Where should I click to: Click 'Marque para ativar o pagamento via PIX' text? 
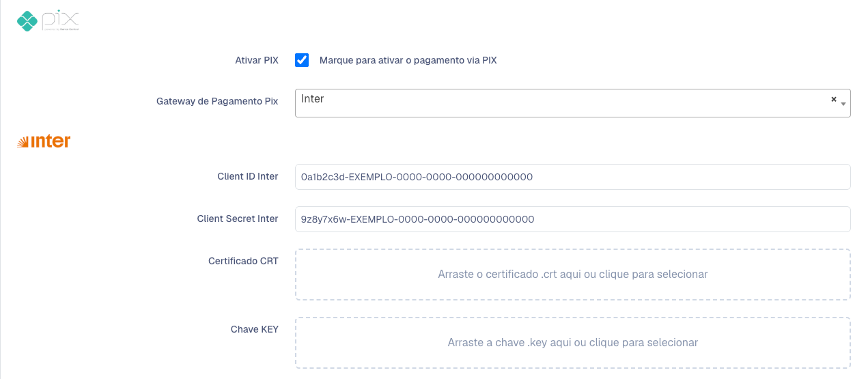(408, 60)
